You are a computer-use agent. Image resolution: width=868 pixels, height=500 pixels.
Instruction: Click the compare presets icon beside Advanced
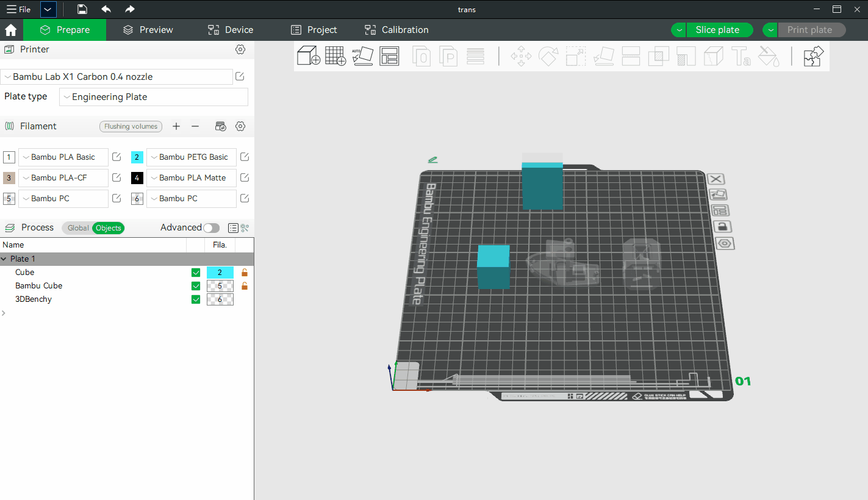pyautogui.click(x=233, y=228)
